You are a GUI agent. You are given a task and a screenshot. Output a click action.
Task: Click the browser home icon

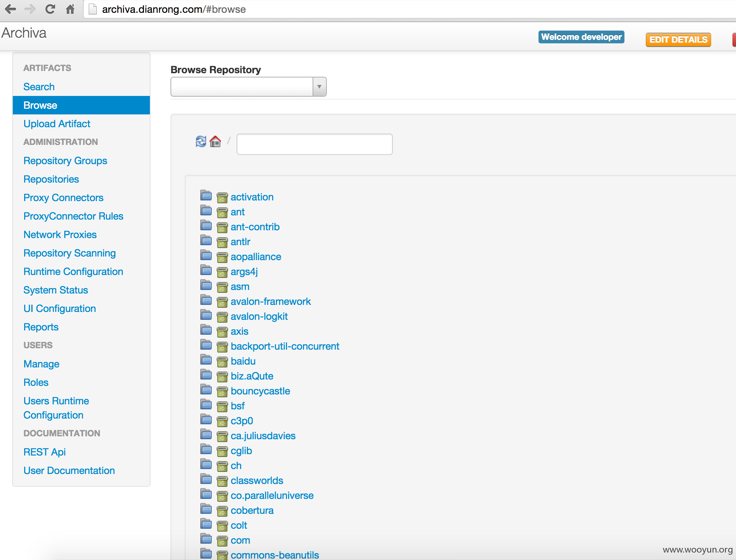pos(70,9)
